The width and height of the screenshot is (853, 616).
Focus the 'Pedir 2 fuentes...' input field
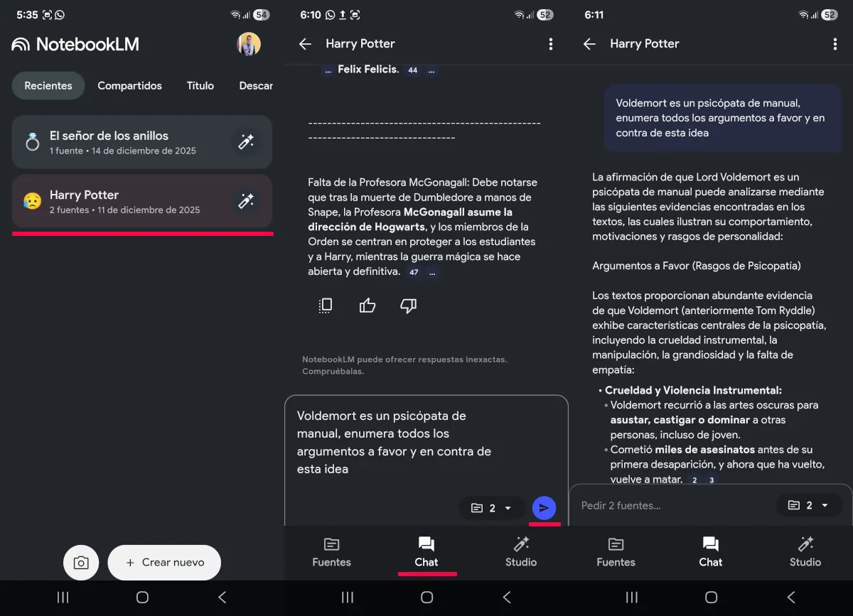point(668,505)
